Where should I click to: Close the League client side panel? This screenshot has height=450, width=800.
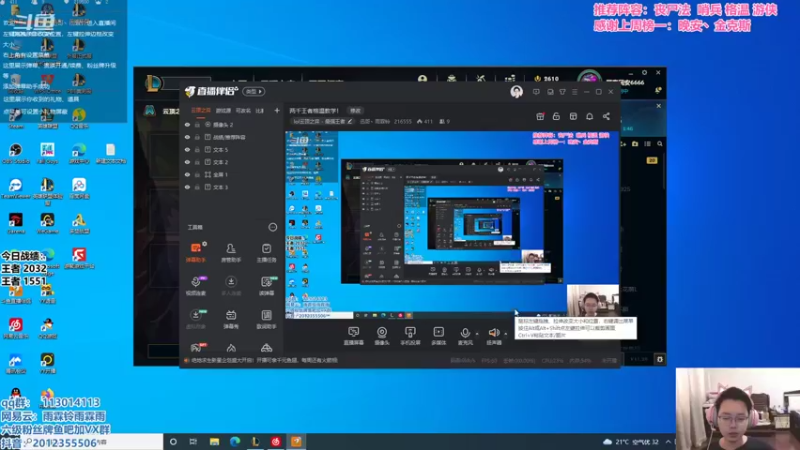tap(659, 106)
